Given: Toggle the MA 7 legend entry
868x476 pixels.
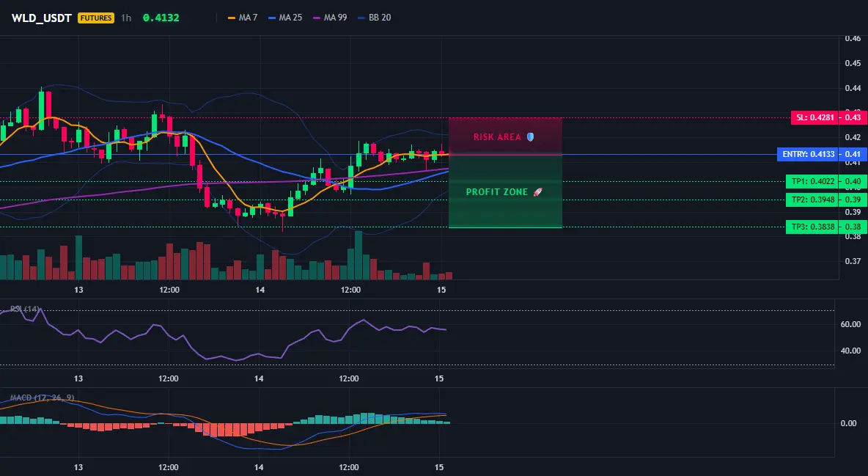Looking at the screenshot, I should [x=243, y=18].
